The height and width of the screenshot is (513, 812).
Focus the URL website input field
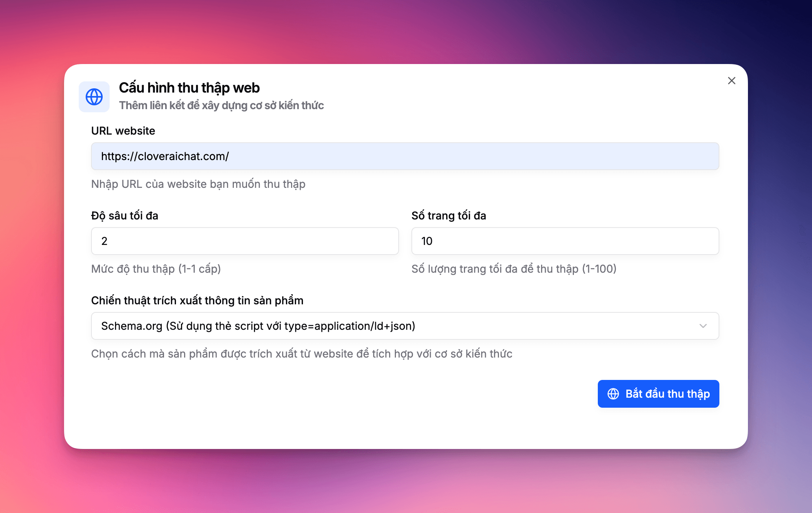tap(405, 156)
